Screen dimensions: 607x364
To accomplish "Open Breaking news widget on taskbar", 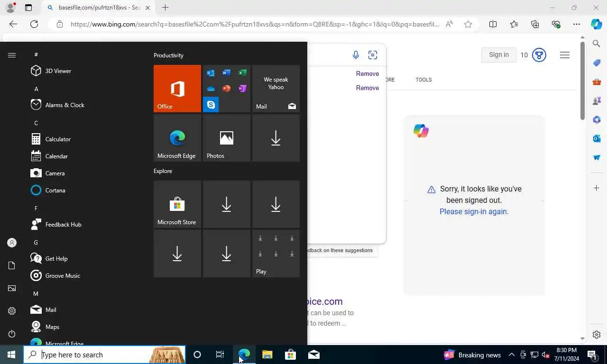I will 472,355.
